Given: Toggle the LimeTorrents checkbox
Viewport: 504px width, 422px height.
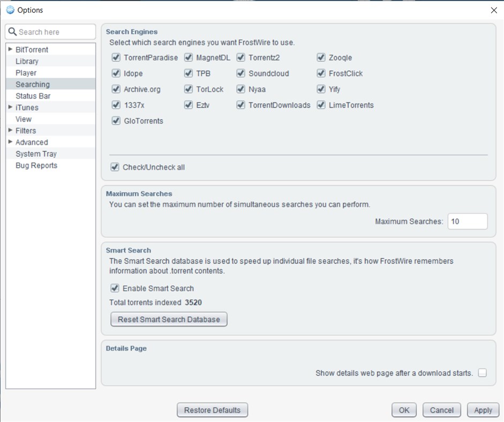Looking at the screenshot, I should tap(321, 105).
